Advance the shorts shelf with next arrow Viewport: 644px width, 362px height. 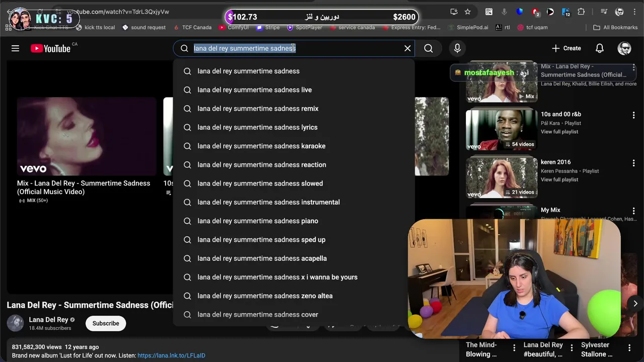tap(635, 304)
